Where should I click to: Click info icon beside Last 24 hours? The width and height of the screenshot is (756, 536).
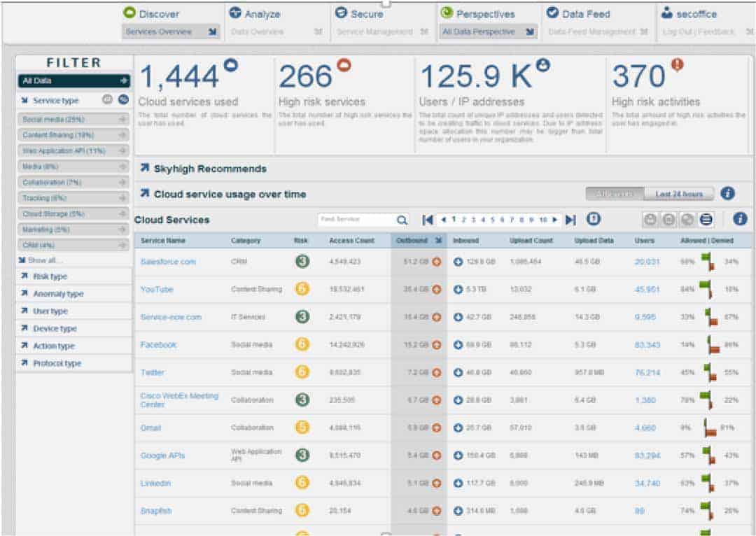tap(727, 193)
